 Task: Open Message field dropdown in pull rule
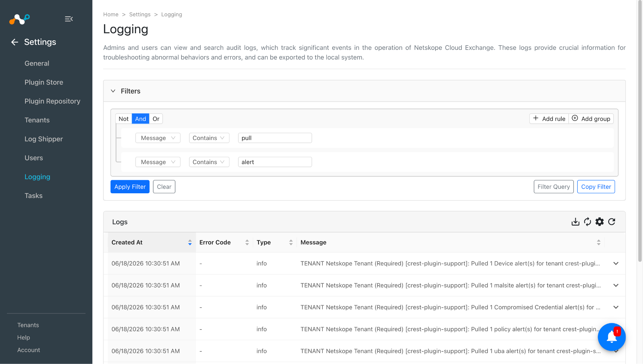(158, 138)
